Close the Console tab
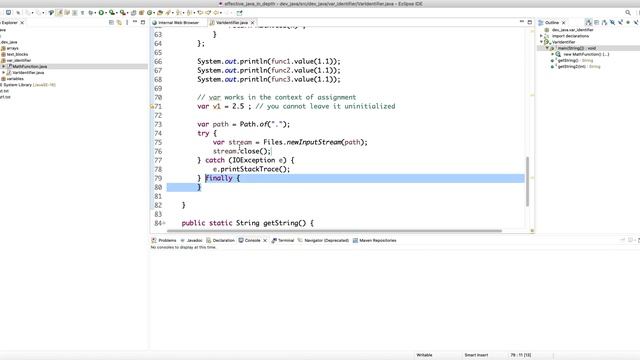This screenshot has width=640, height=360. click(x=265, y=240)
